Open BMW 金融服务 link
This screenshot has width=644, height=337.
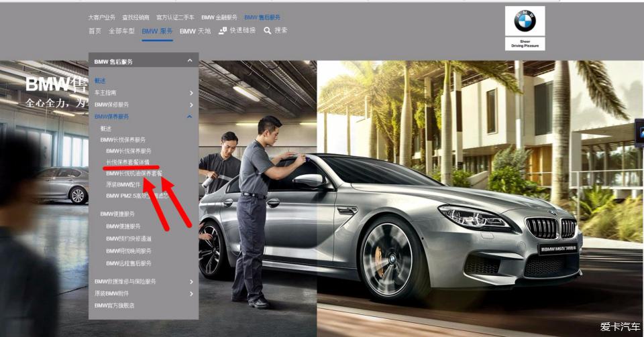point(219,17)
